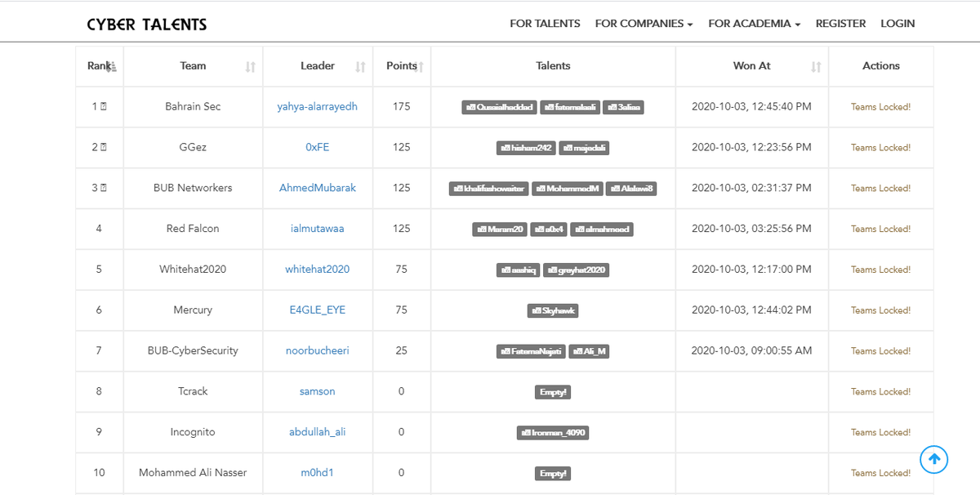Click the MohammedM talent badge

(x=568, y=189)
